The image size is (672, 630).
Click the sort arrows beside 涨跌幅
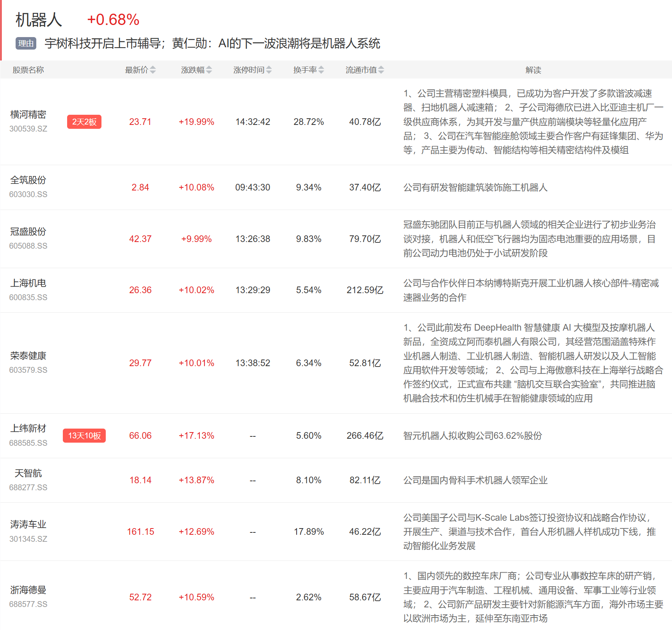pyautogui.click(x=209, y=70)
